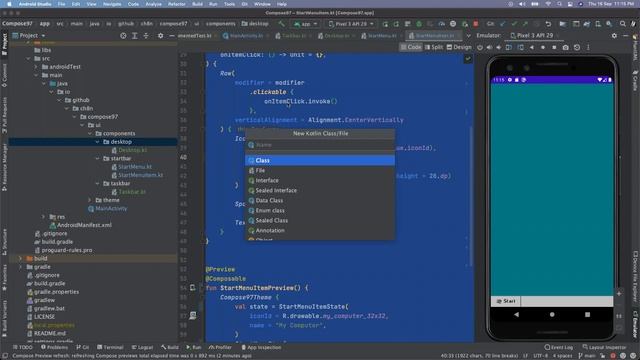Click the Git Push arrow icon
The height and width of the screenshot is (360, 640).
(525, 24)
